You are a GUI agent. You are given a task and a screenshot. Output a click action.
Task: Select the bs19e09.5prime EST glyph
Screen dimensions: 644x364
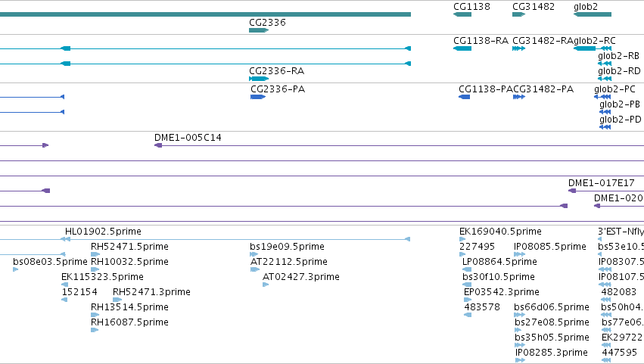pos(254,254)
